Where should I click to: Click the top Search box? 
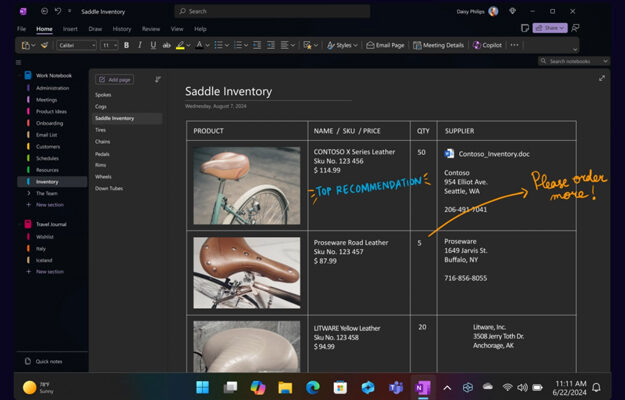pos(272,12)
